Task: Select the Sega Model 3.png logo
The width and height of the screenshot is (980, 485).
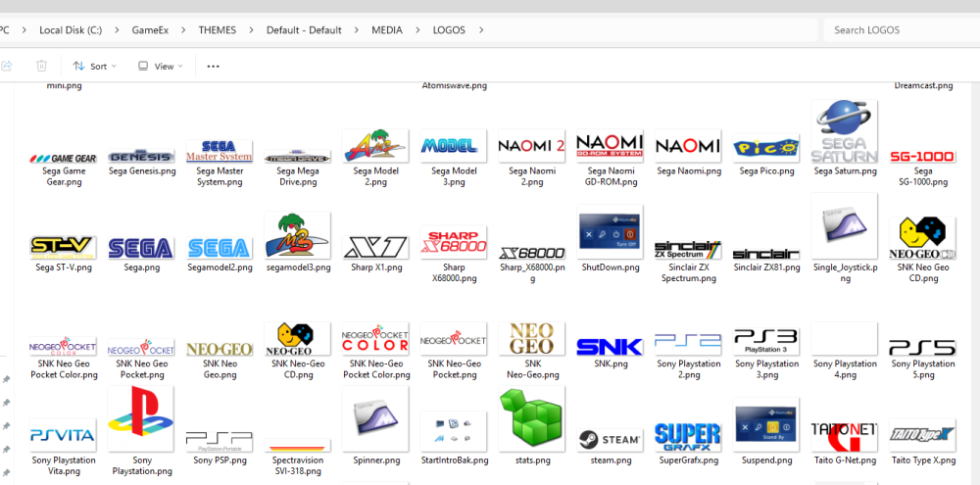Action: pos(454,146)
